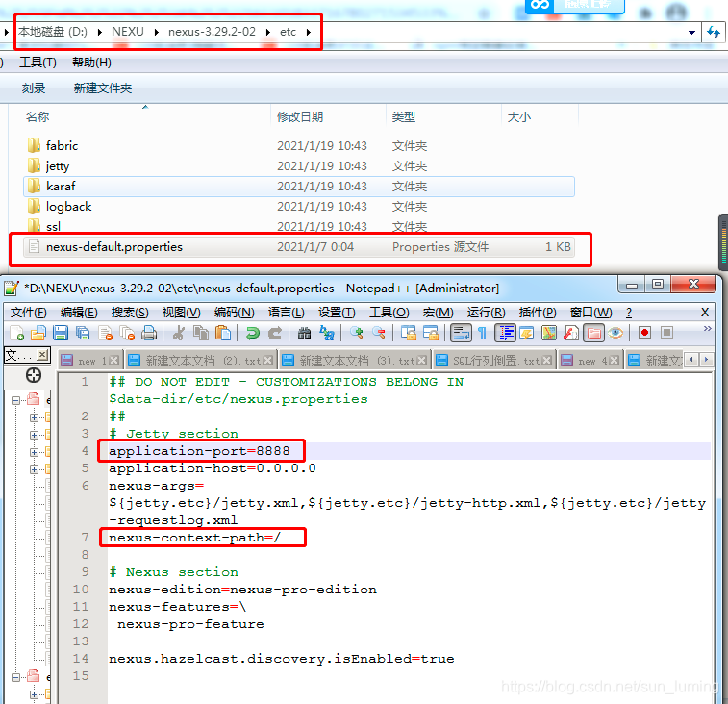Open the 运行(R) menu
Viewport: 728px width, 704px height.
(x=486, y=313)
